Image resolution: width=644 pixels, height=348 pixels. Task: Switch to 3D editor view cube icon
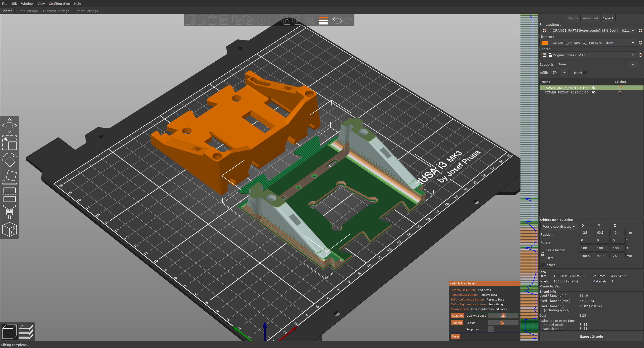(9, 332)
